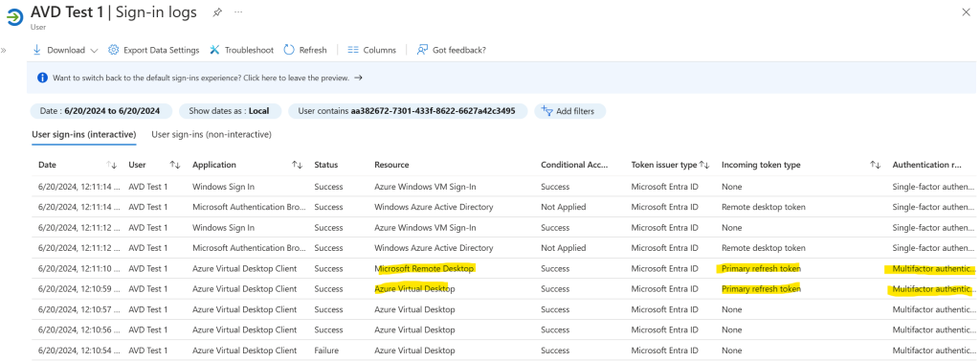Click the Download toolbar icon
This screenshot has height=362, width=980.
[37, 50]
